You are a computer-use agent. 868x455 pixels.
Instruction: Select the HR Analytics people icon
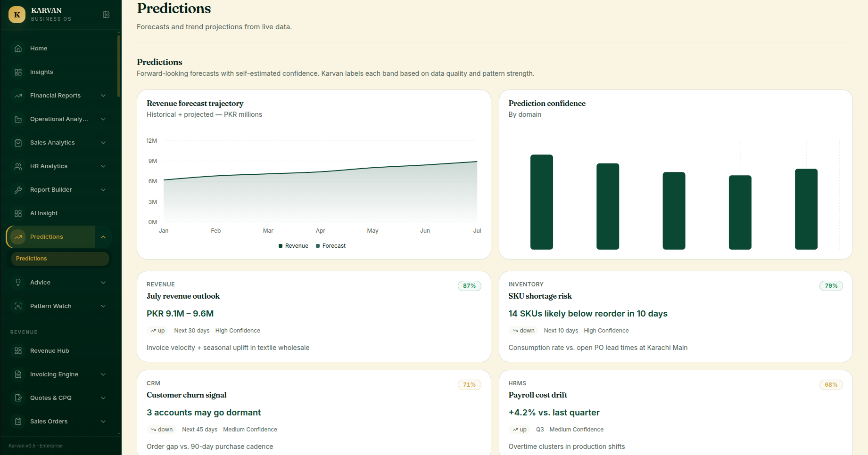point(18,166)
